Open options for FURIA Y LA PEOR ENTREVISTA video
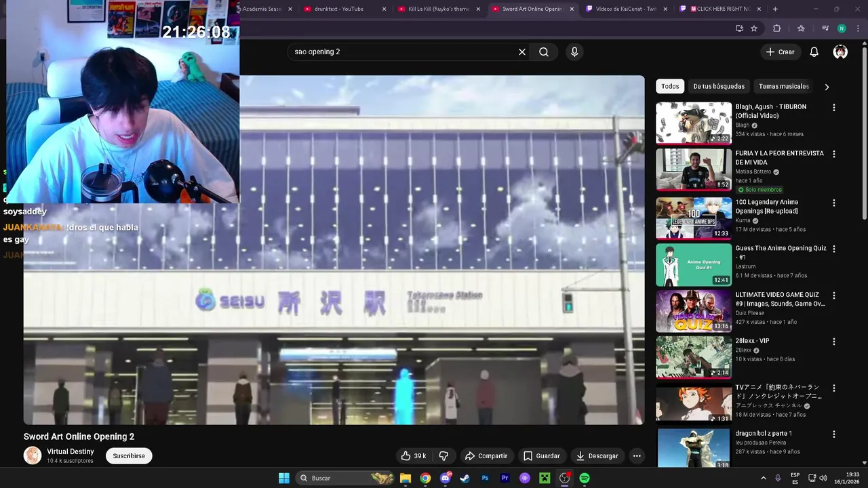The height and width of the screenshot is (488, 868). point(834,154)
